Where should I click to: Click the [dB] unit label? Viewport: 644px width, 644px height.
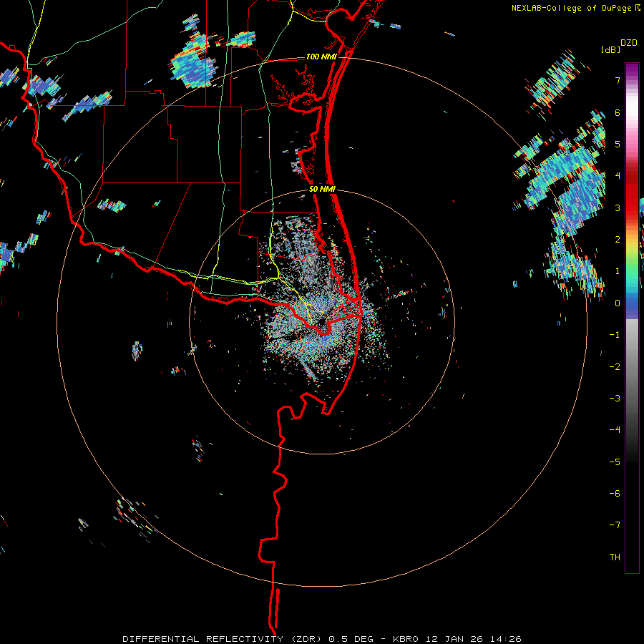tap(611, 49)
